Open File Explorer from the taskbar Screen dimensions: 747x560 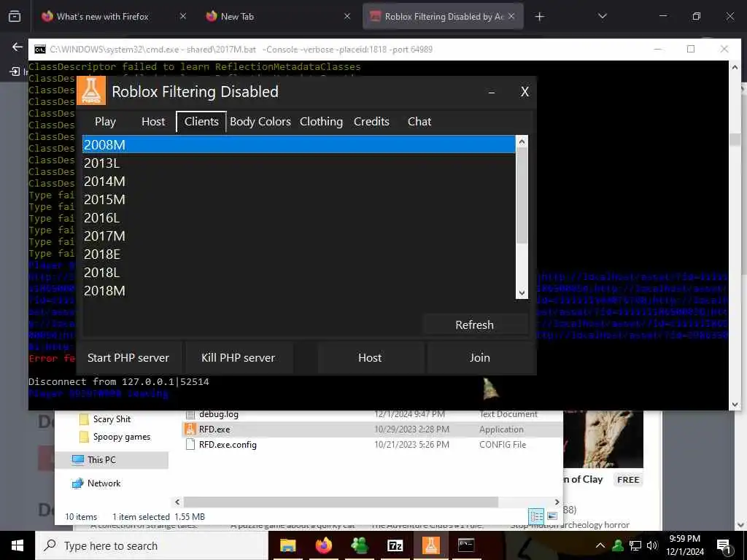click(287, 545)
